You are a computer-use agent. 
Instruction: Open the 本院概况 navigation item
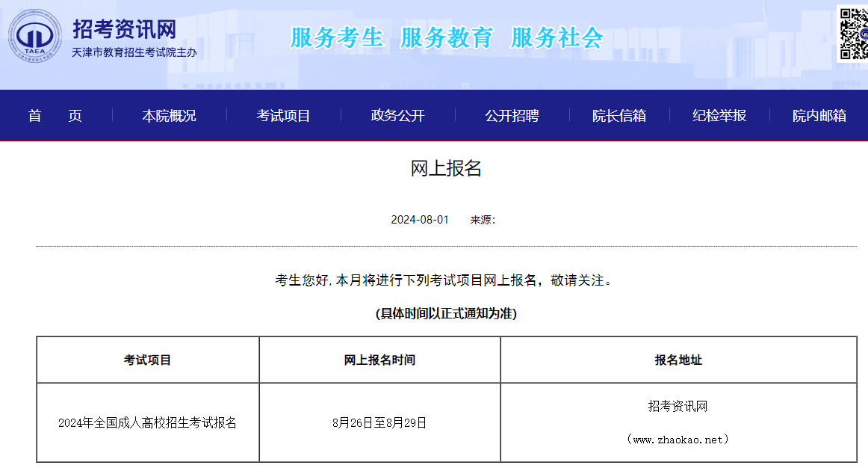pos(169,116)
